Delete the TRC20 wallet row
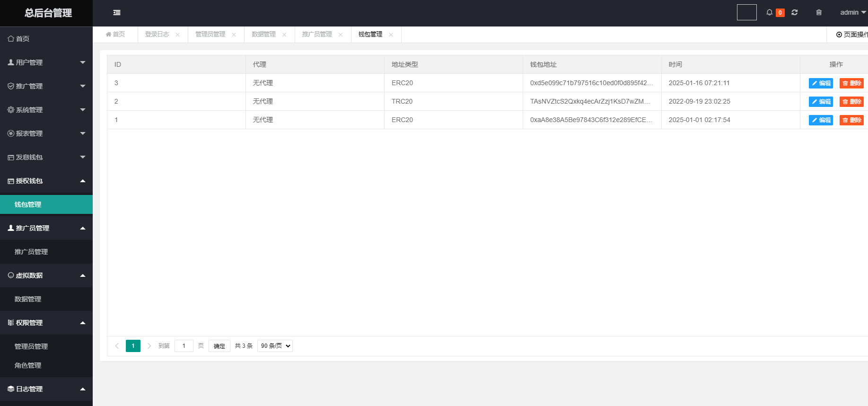868x406 pixels. (x=851, y=102)
